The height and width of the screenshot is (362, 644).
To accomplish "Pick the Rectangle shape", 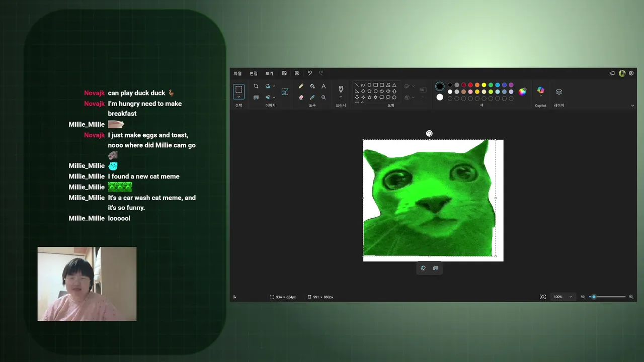I will tap(375, 85).
